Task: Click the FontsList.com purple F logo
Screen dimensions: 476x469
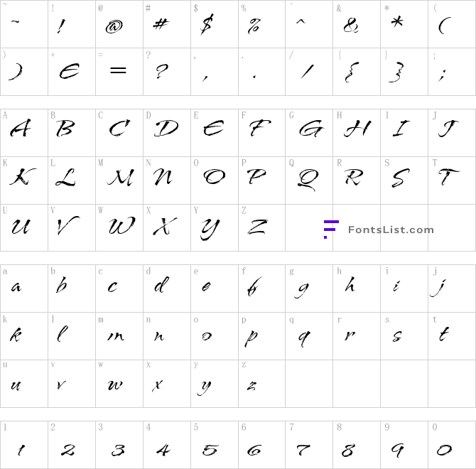Action: tap(331, 230)
